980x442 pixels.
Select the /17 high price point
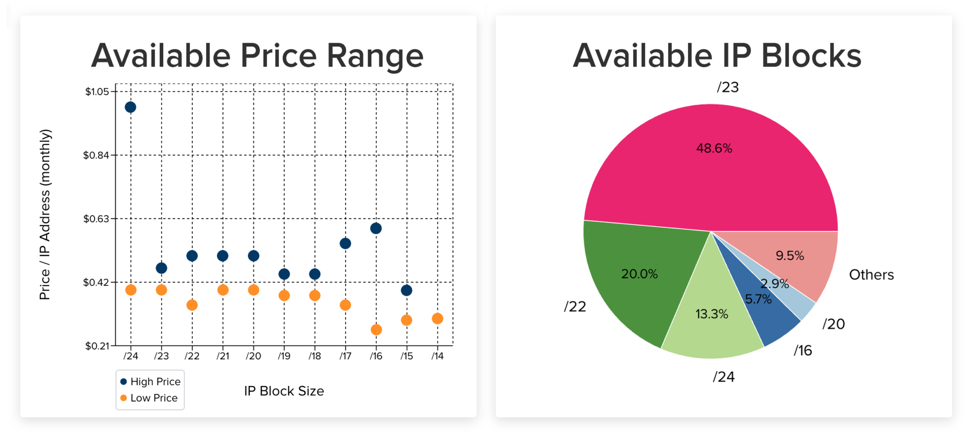tap(345, 244)
